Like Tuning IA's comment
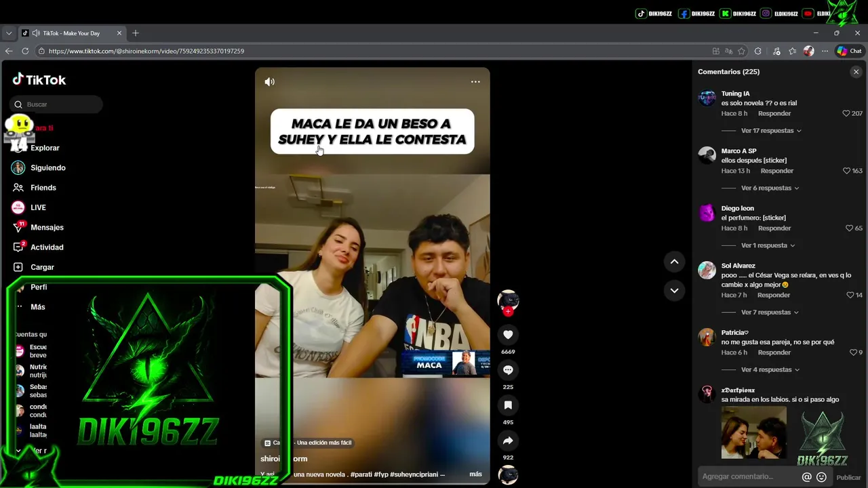 846,114
